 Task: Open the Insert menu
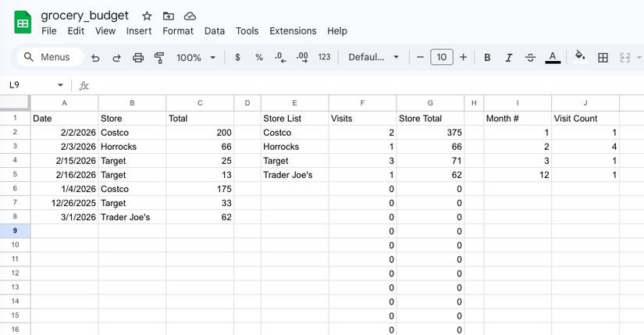[x=139, y=30]
